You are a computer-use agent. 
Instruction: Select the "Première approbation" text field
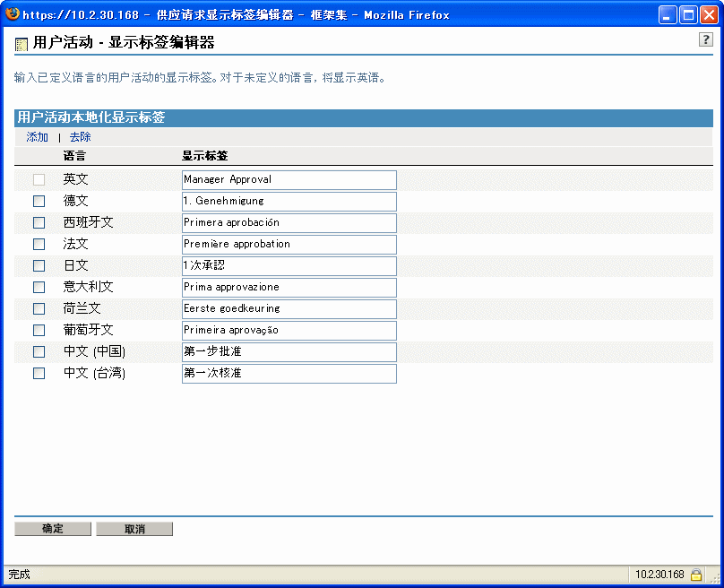[x=289, y=244]
